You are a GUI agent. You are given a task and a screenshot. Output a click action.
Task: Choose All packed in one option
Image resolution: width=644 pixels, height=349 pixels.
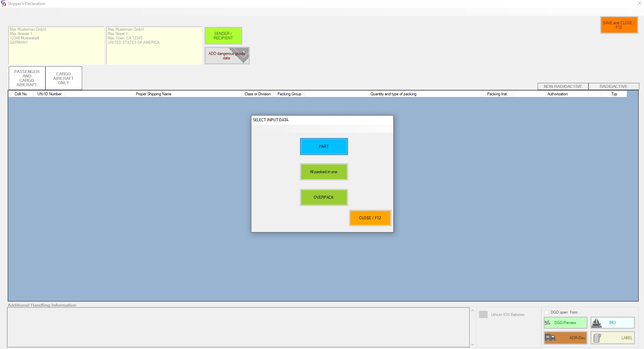[324, 172]
